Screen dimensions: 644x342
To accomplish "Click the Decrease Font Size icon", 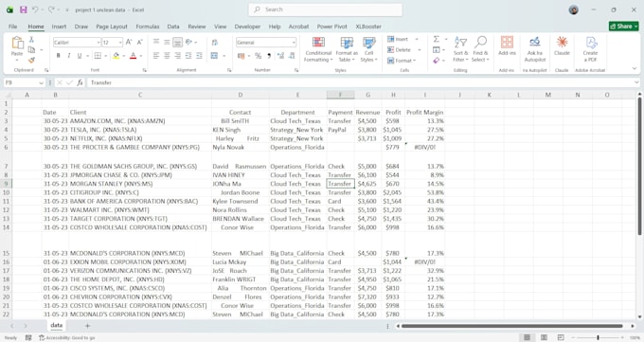I will pyautogui.click(x=139, y=43).
